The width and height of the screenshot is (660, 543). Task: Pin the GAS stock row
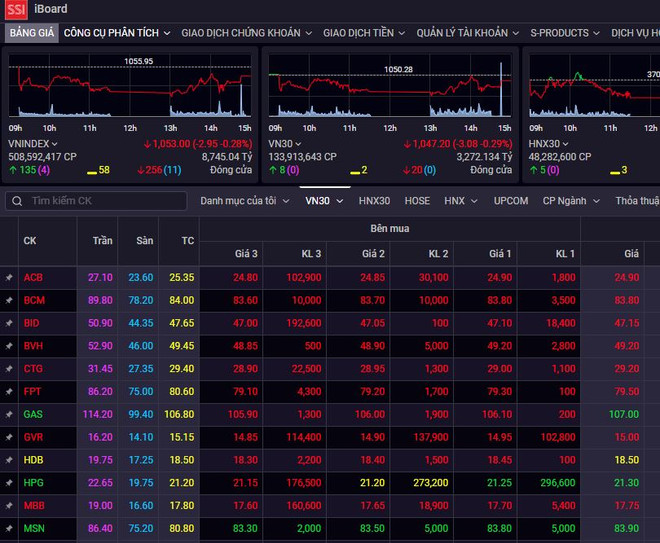click(9, 414)
